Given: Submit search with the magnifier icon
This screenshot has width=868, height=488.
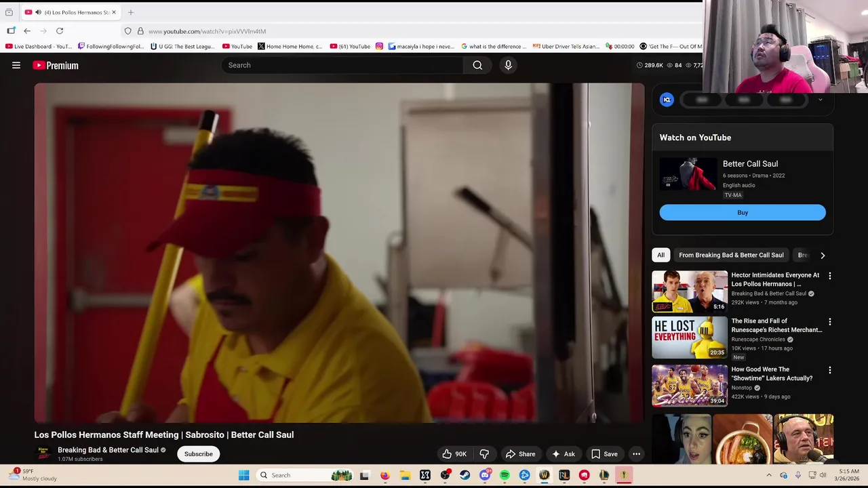Looking at the screenshot, I should click(x=477, y=65).
